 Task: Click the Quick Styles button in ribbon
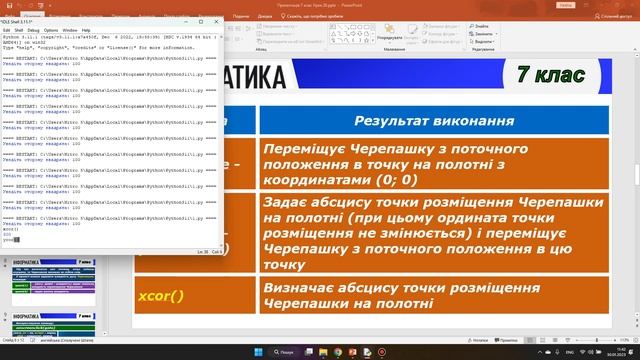tap(412, 33)
